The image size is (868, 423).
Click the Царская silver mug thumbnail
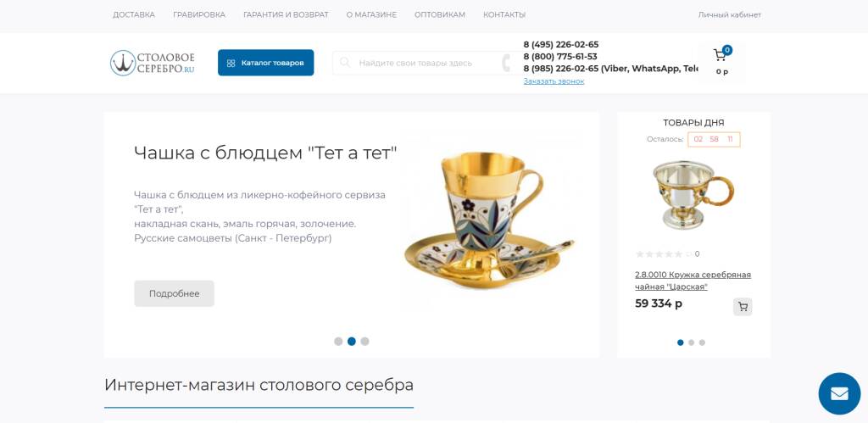[693, 195]
